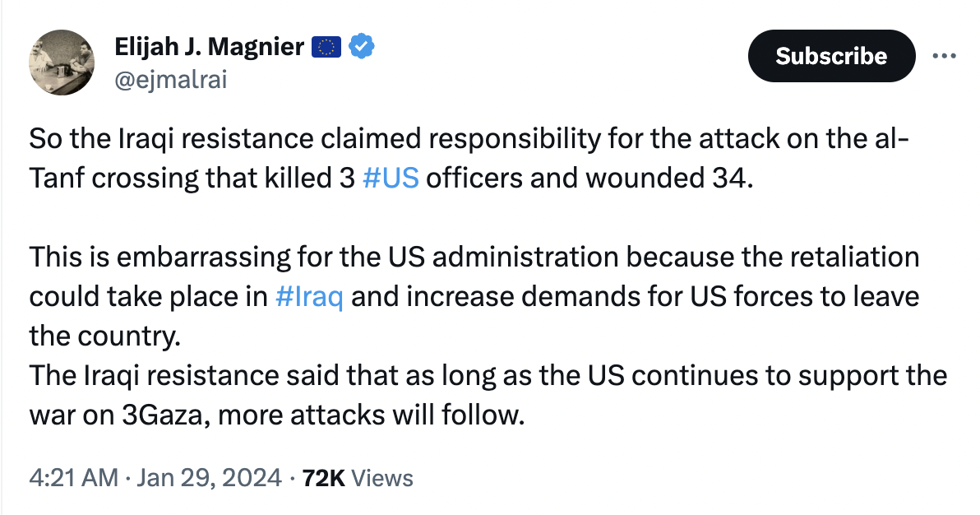Click the text "officers and wounded 34."
980x515 pixels.
click(x=589, y=178)
